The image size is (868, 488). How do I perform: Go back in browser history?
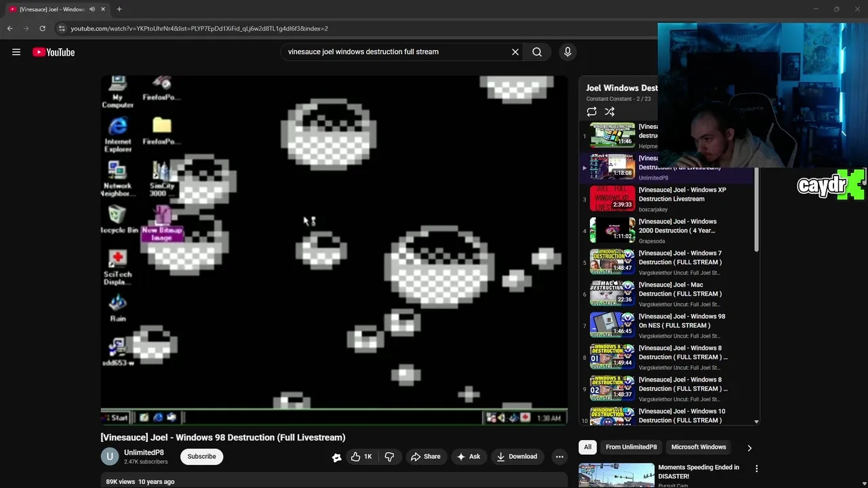tap(9, 28)
